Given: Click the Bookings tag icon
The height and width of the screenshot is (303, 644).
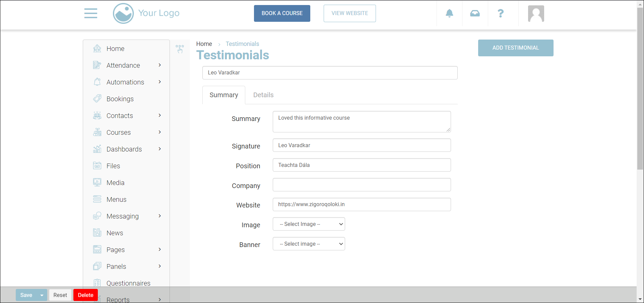Looking at the screenshot, I should 97,99.
